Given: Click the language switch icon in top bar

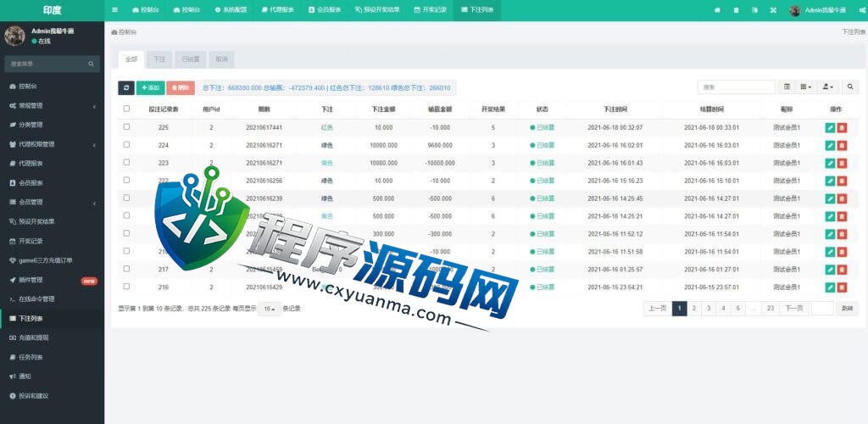Looking at the screenshot, I should coord(754,10).
